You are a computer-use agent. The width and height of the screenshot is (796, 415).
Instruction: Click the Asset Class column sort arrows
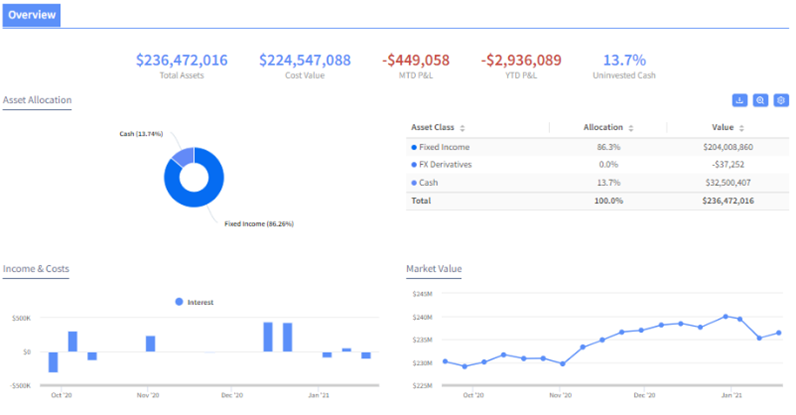coord(462,128)
